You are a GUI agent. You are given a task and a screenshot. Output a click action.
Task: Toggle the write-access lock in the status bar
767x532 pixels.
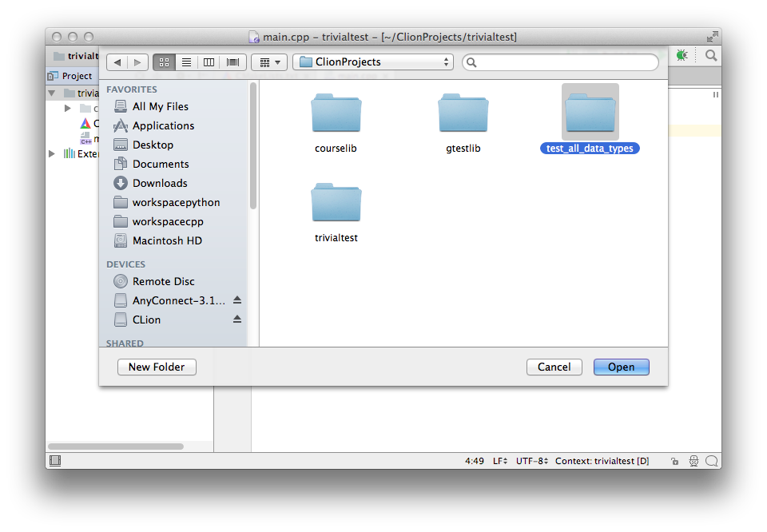675,461
